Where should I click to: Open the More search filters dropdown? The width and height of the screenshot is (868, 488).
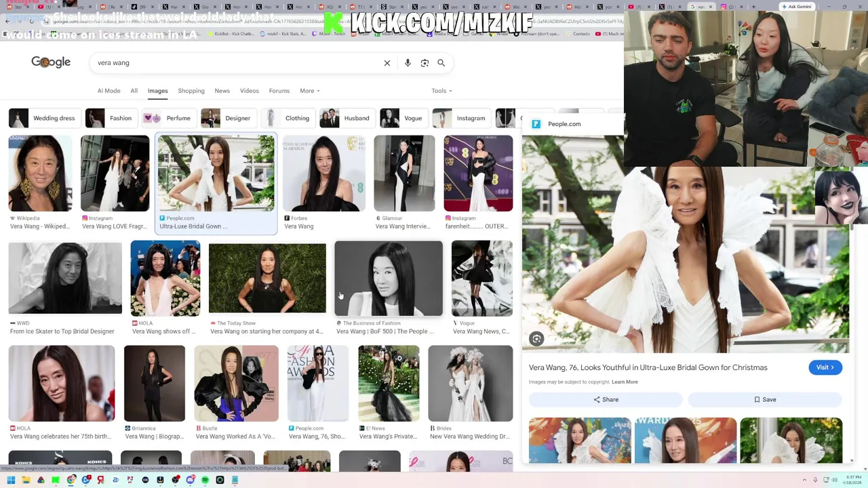309,91
